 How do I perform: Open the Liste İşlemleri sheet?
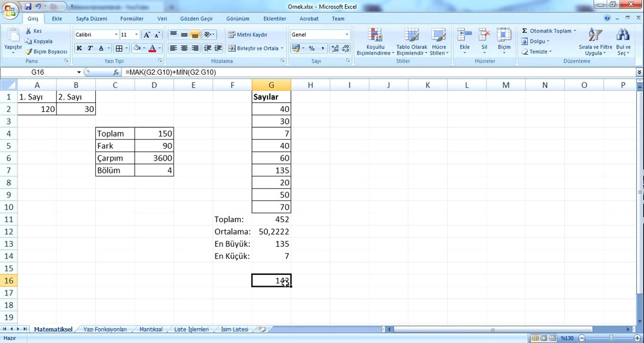191,329
